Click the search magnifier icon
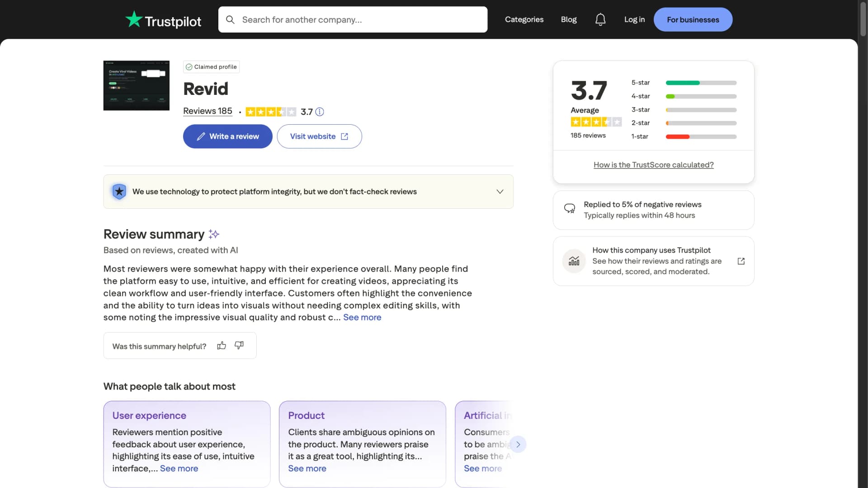Image resolution: width=868 pixels, height=488 pixels. (x=231, y=19)
